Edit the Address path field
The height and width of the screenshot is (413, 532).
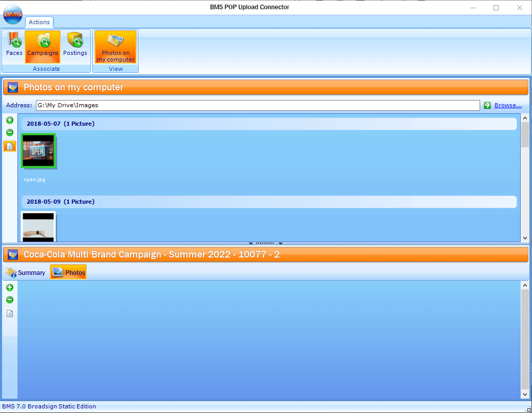[x=257, y=105]
